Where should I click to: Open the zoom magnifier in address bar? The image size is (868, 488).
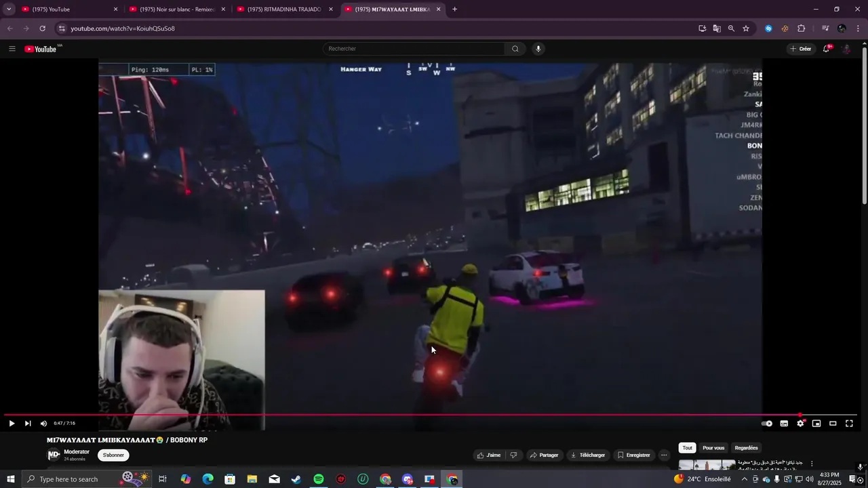[x=731, y=28]
